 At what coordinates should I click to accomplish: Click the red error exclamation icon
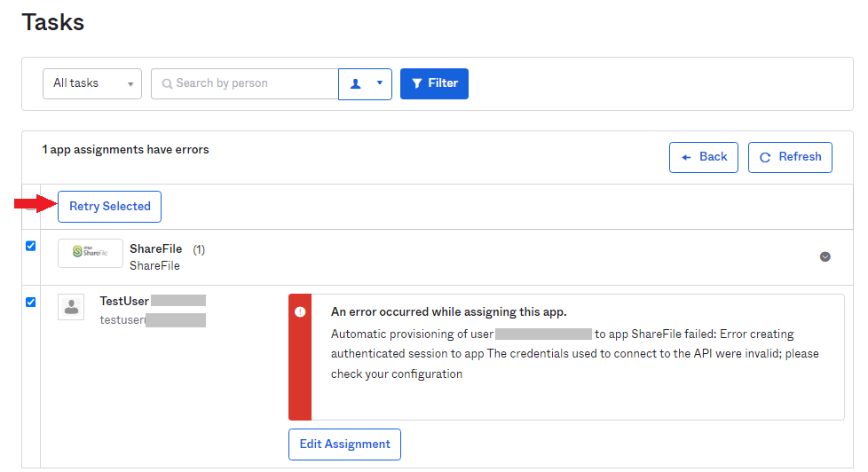pyautogui.click(x=300, y=311)
